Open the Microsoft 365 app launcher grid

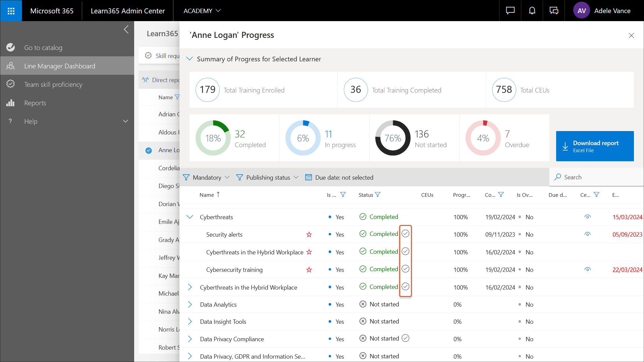[x=11, y=11]
